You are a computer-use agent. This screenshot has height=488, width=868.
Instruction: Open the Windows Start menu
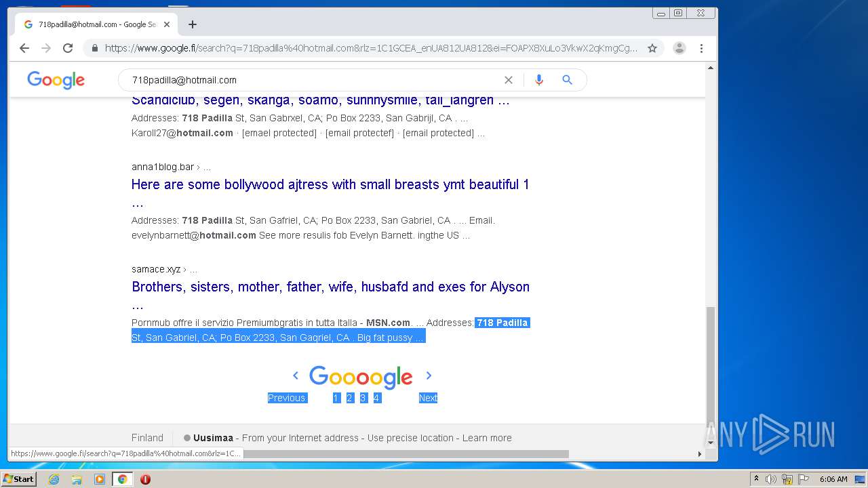point(19,479)
